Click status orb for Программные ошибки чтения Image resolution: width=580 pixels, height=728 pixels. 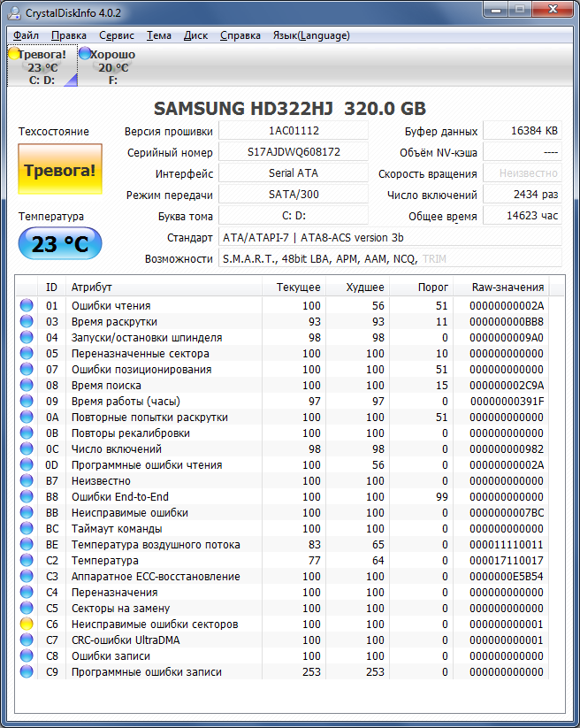(27, 464)
